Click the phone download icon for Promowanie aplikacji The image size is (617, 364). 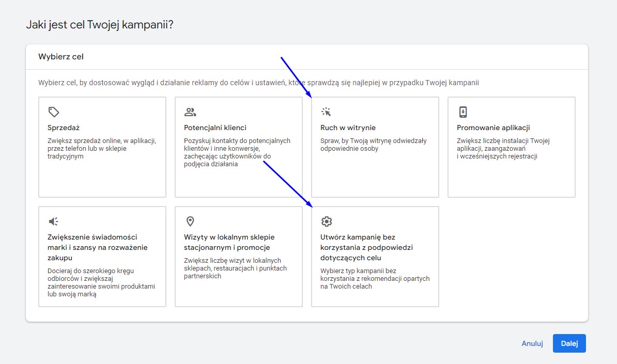click(463, 112)
